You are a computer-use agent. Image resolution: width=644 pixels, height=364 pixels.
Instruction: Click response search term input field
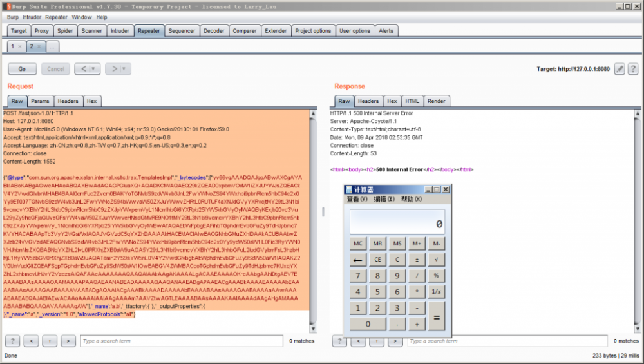pos(507,341)
